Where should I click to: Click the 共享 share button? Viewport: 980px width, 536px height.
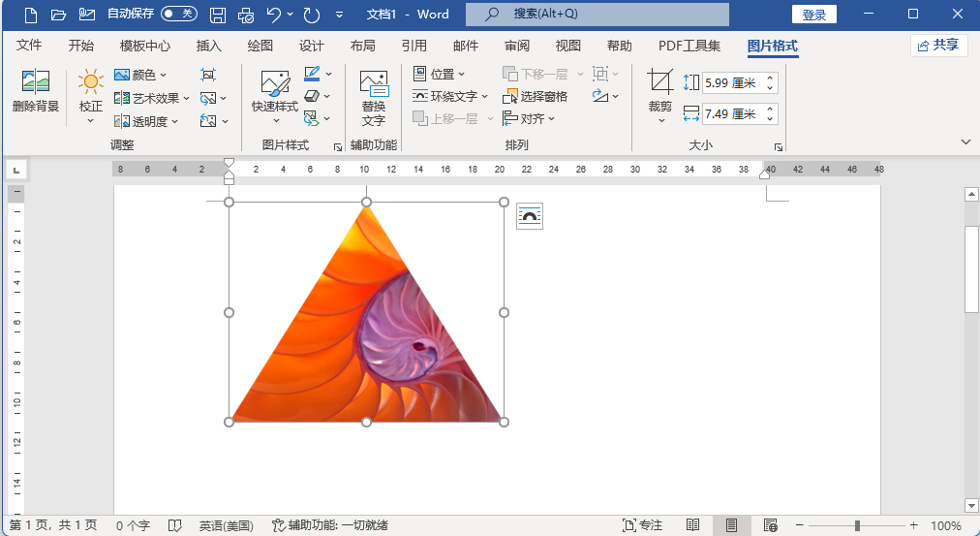point(938,45)
